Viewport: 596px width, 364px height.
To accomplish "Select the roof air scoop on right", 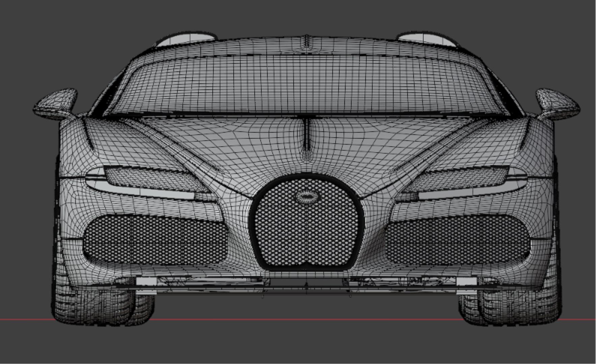I will point(427,39).
